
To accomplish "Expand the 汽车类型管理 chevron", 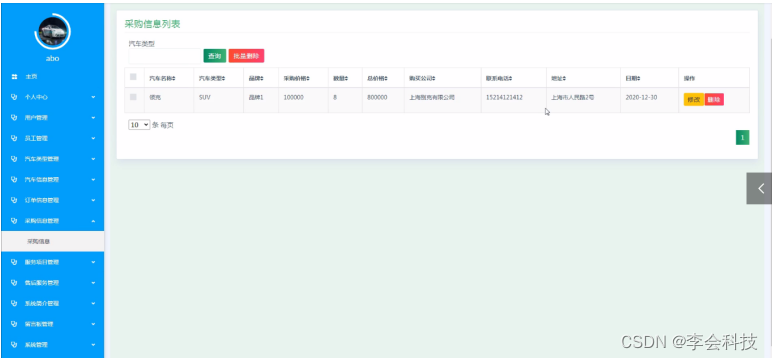I will (x=93, y=159).
